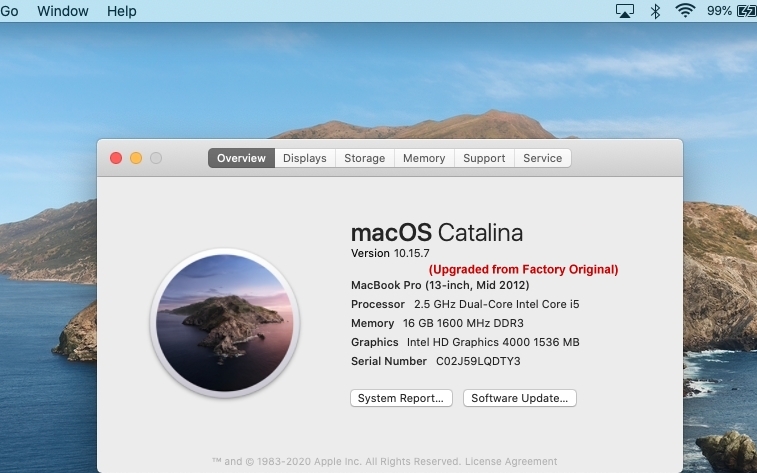Click the 16 GB 1600 MHz DDR3 value

pos(463,323)
